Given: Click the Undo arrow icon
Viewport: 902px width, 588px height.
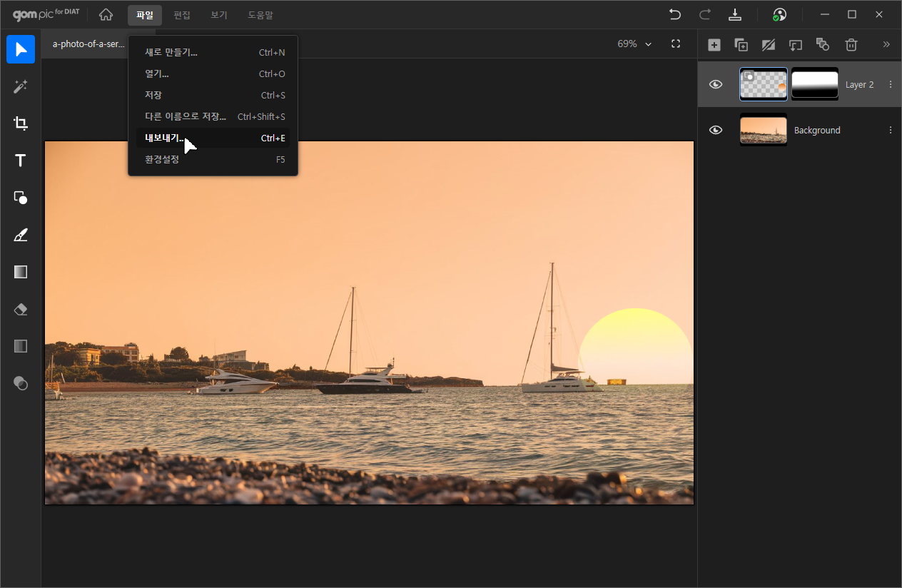Looking at the screenshot, I should (674, 15).
